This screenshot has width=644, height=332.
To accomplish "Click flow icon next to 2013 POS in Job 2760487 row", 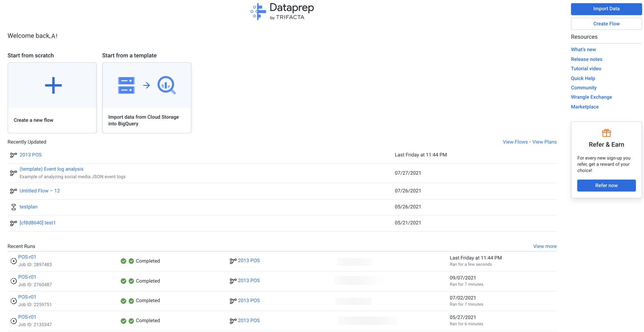I will click(233, 281).
